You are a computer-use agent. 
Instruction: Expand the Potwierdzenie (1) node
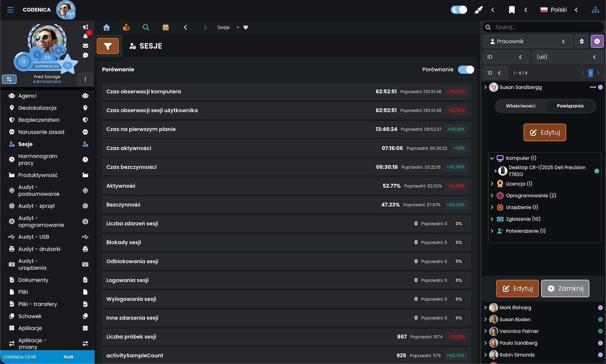(x=492, y=231)
